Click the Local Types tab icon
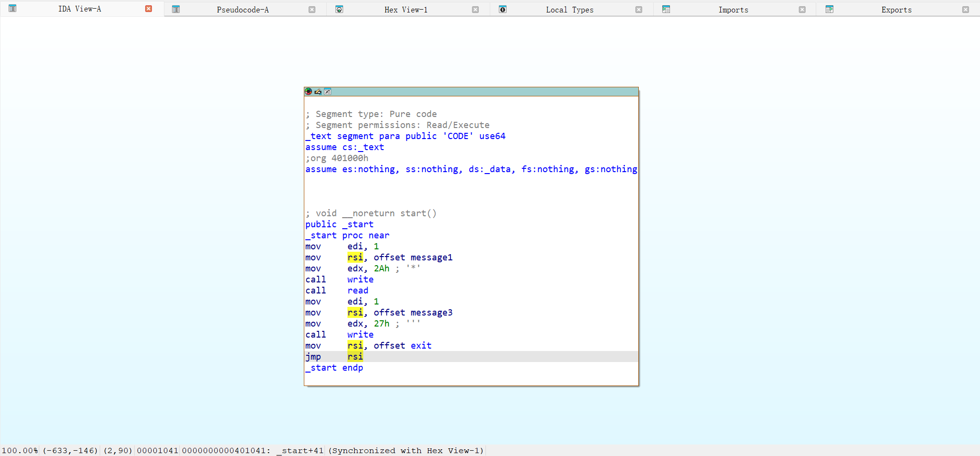 click(503, 10)
